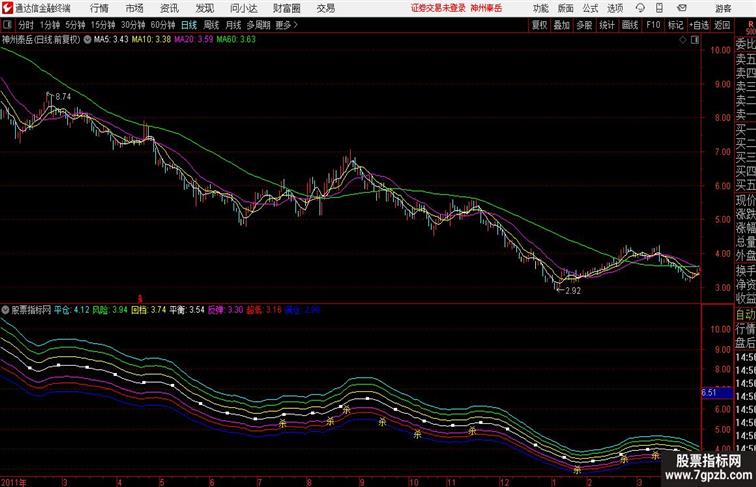Screen dimensions: 756x487
Task: Click the diamond icon atop main chart
Action: click(683, 40)
